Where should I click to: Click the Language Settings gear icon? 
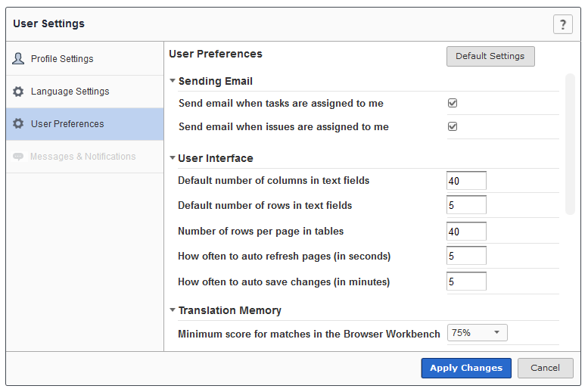(x=19, y=92)
